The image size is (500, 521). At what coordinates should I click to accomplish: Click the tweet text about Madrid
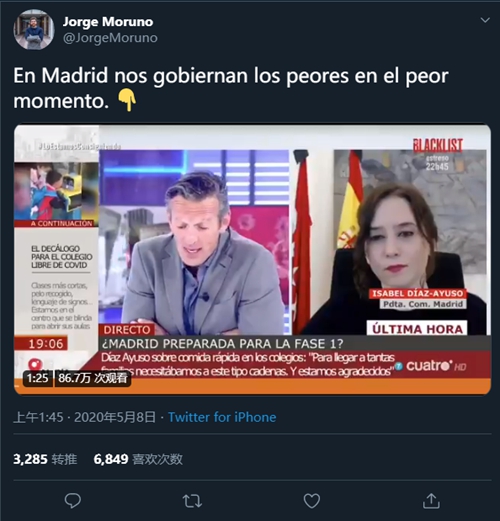[x=231, y=88]
